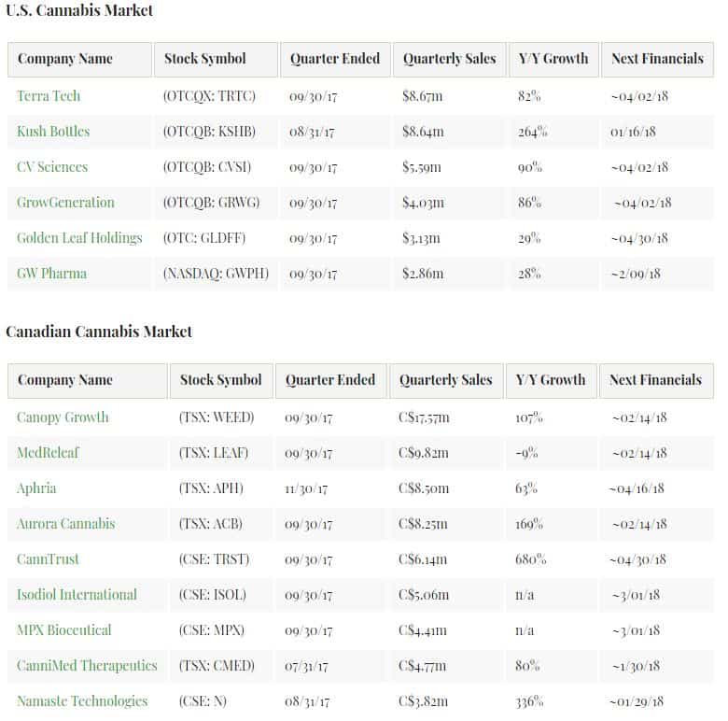The image size is (728, 721).
Task: Click the MedReleaf company link
Action: point(48,453)
